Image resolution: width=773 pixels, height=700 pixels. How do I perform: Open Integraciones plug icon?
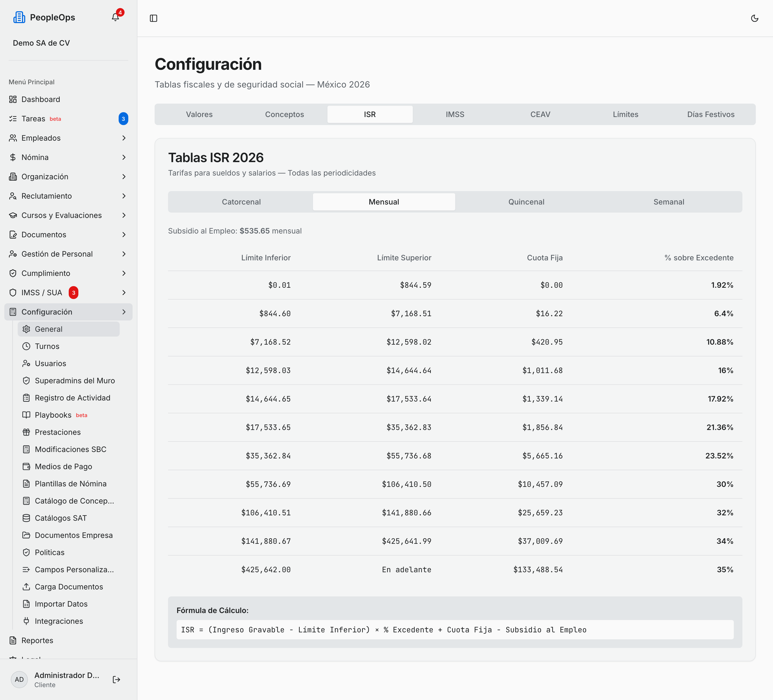pyautogui.click(x=26, y=621)
